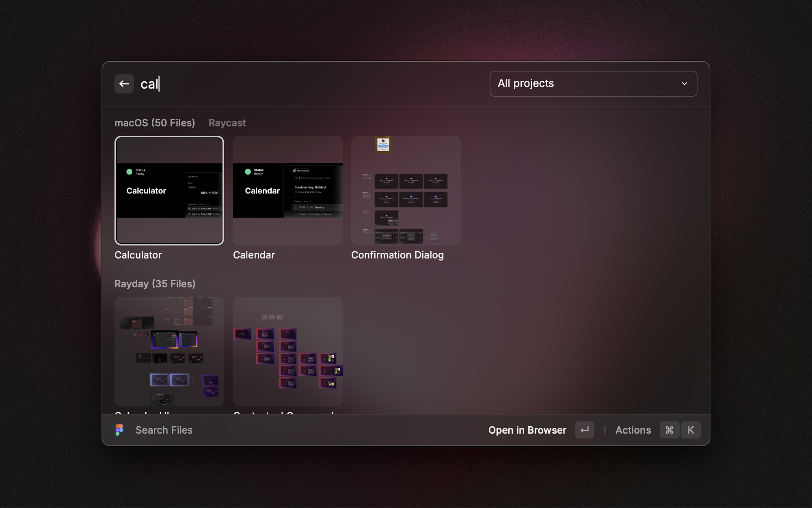Viewport: 812px width, 508px height.
Task: Click the search field containing "cal"
Action: pos(284,84)
